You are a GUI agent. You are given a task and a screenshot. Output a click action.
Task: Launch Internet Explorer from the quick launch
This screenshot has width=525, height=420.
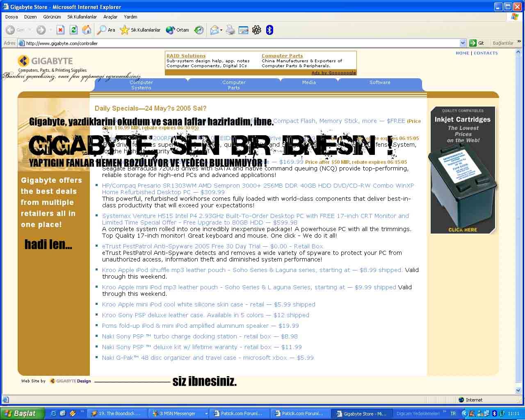click(53, 413)
